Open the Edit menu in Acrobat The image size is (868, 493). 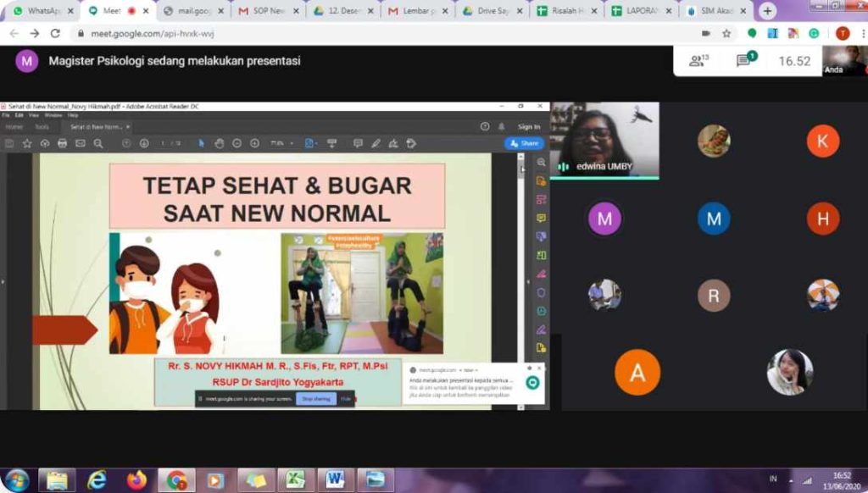point(19,116)
